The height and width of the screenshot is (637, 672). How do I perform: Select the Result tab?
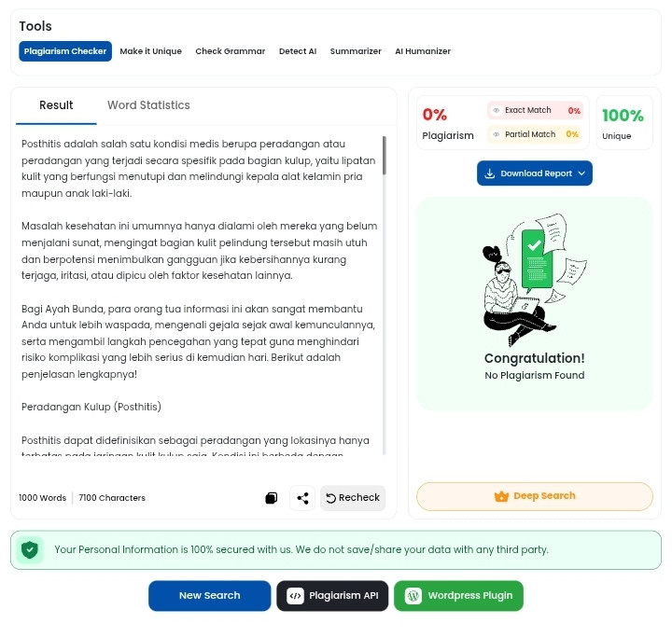(56, 105)
